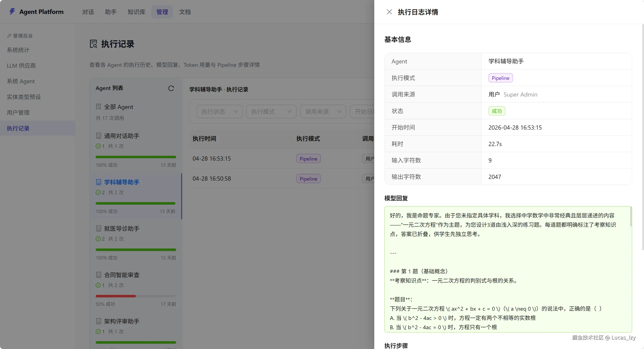Refresh the Agent 列表
Image resolution: width=644 pixels, height=349 pixels.
click(x=171, y=88)
